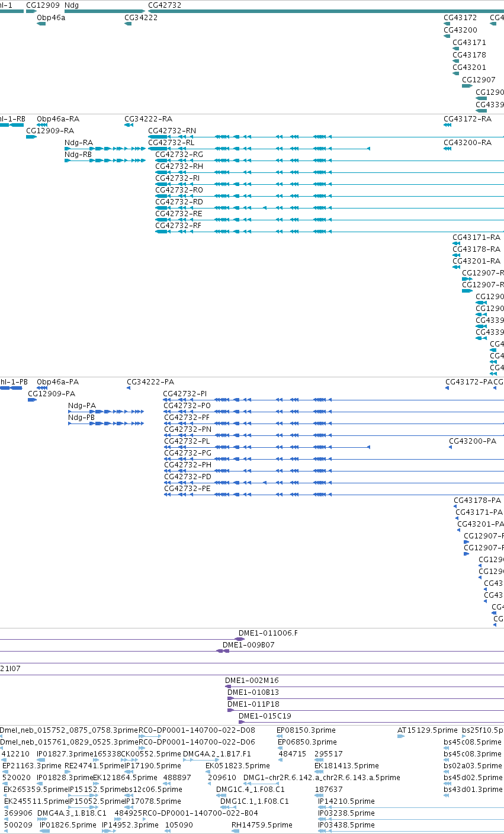
Task: Click the CG42732-RH transcript label
Action: (179, 166)
